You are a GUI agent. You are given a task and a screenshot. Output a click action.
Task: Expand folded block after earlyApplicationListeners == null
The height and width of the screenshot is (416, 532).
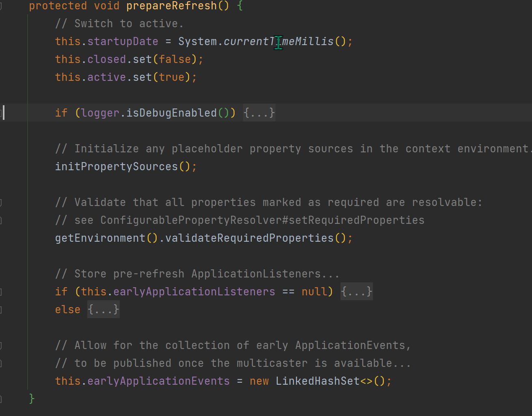click(356, 291)
